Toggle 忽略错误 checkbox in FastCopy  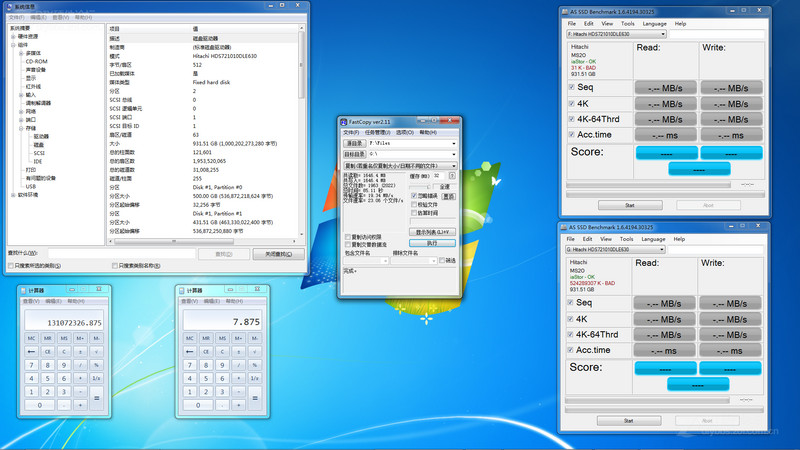[414, 195]
